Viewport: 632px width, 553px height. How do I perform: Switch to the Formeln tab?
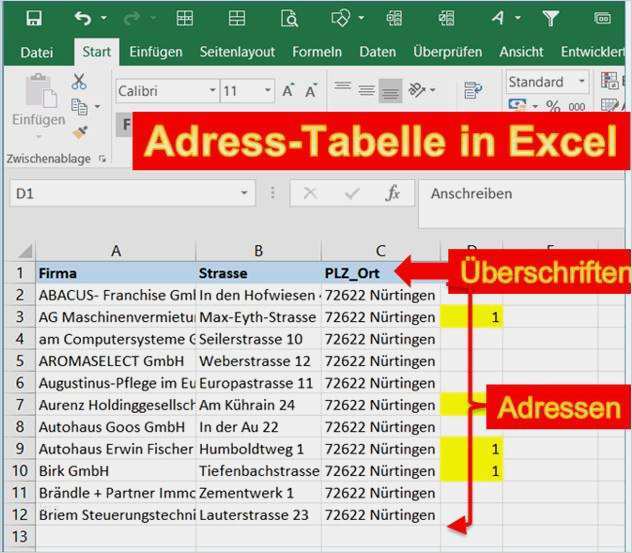click(x=317, y=52)
